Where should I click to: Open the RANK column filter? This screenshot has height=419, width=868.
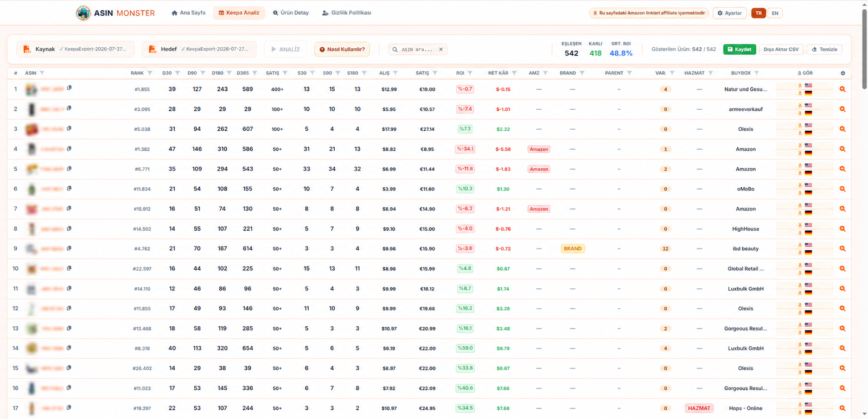[150, 73]
